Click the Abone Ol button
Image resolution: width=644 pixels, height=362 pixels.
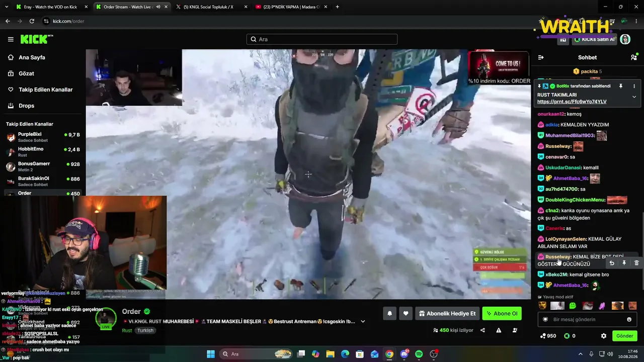502,314
